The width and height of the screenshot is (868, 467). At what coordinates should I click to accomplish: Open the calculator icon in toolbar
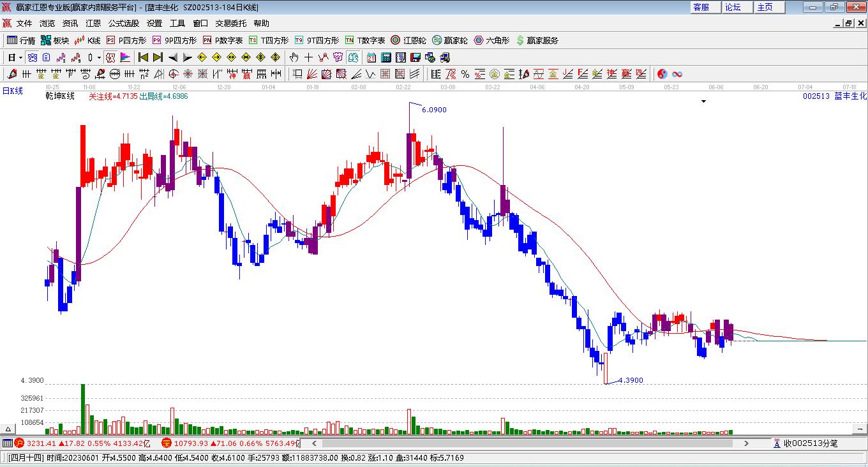coord(385,57)
